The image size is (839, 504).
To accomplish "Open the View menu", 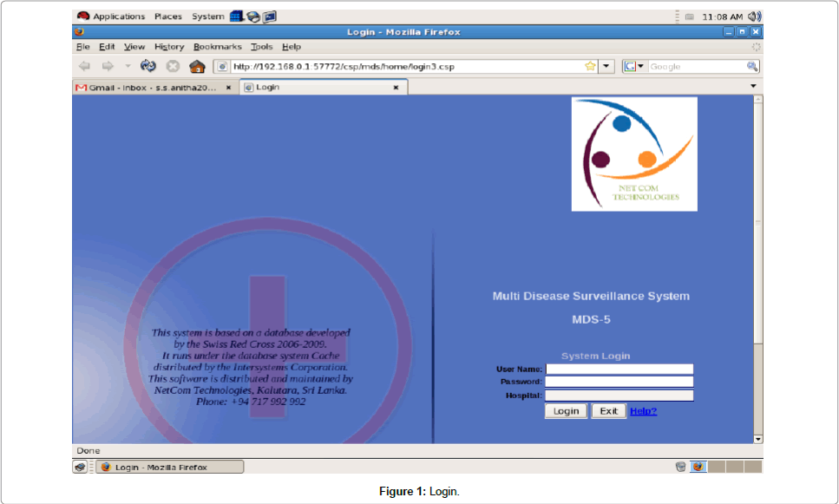I will point(134,47).
